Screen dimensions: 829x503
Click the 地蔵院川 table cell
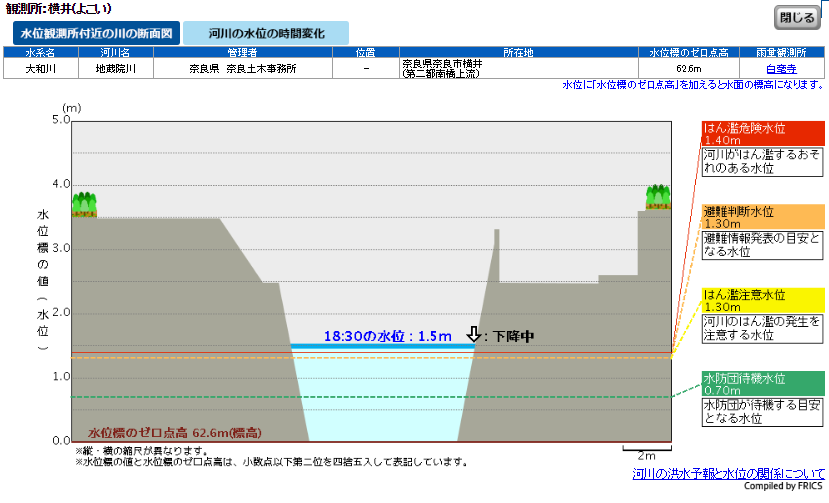tap(116, 69)
